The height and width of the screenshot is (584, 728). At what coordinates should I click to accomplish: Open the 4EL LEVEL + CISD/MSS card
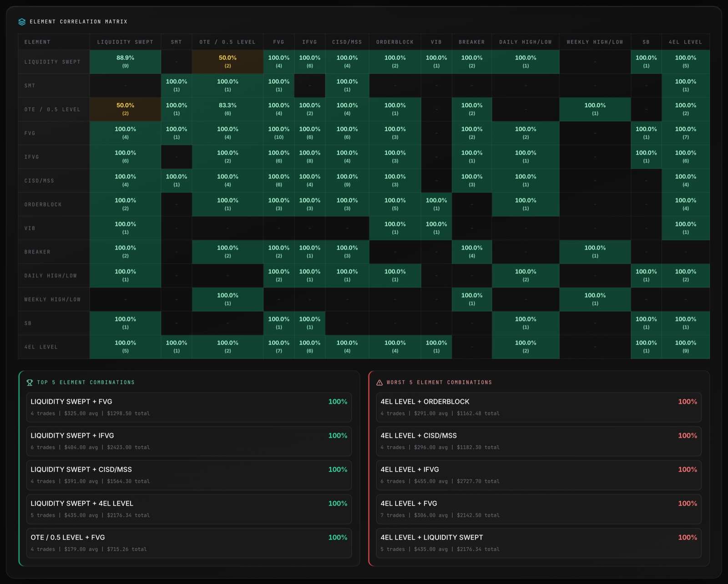(539, 441)
